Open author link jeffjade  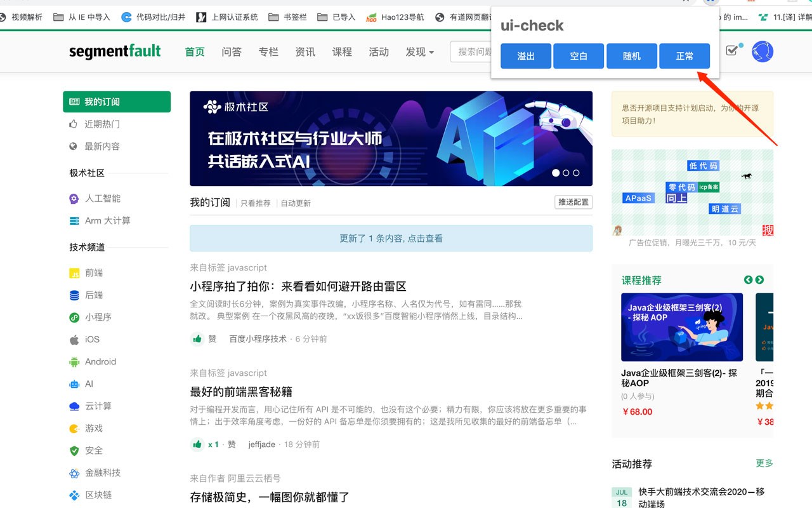pos(261,444)
